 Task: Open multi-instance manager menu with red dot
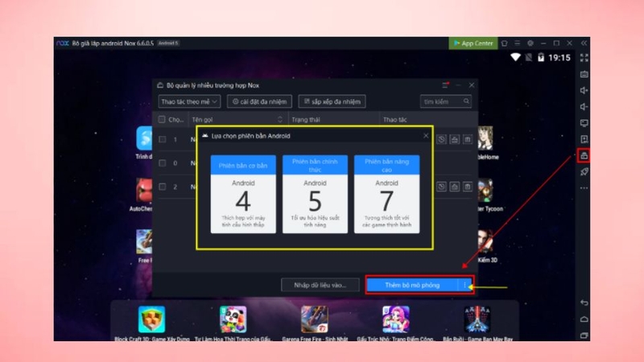click(x=445, y=85)
